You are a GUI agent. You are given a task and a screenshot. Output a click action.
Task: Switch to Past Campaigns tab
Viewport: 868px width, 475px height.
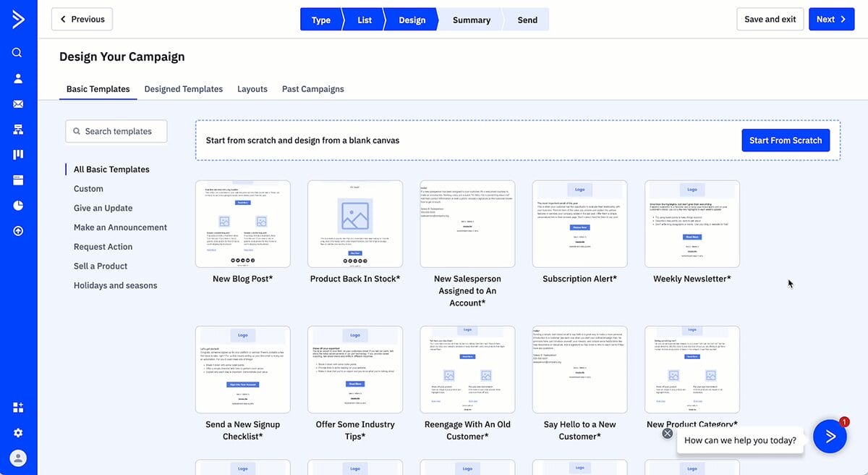coord(312,89)
